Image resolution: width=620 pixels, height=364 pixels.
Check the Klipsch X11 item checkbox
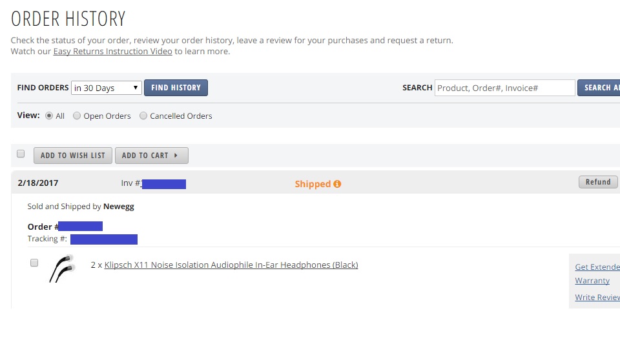(34, 263)
